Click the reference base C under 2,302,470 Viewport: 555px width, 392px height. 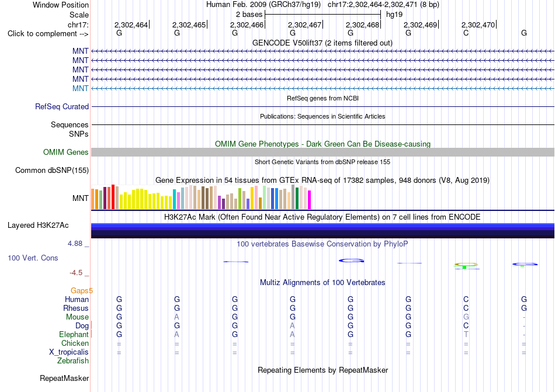pos(466,33)
